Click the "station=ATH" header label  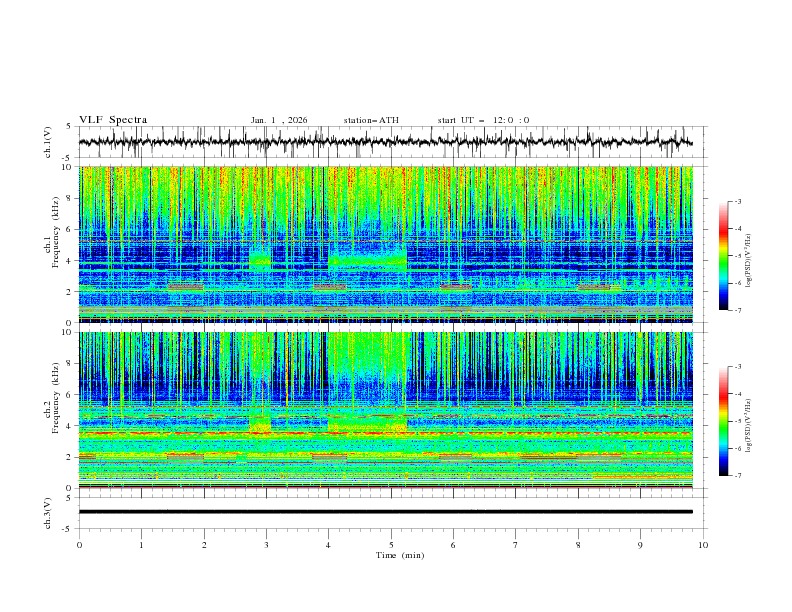[371, 120]
